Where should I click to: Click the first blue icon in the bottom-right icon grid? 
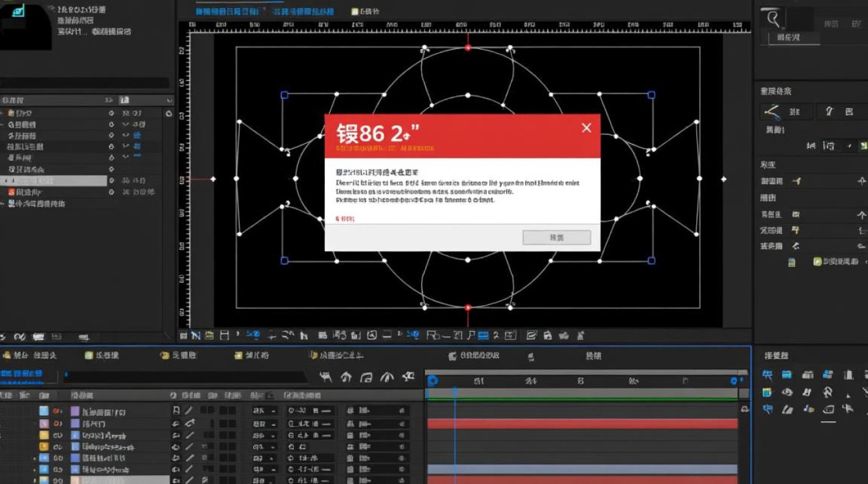click(x=767, y=375)
